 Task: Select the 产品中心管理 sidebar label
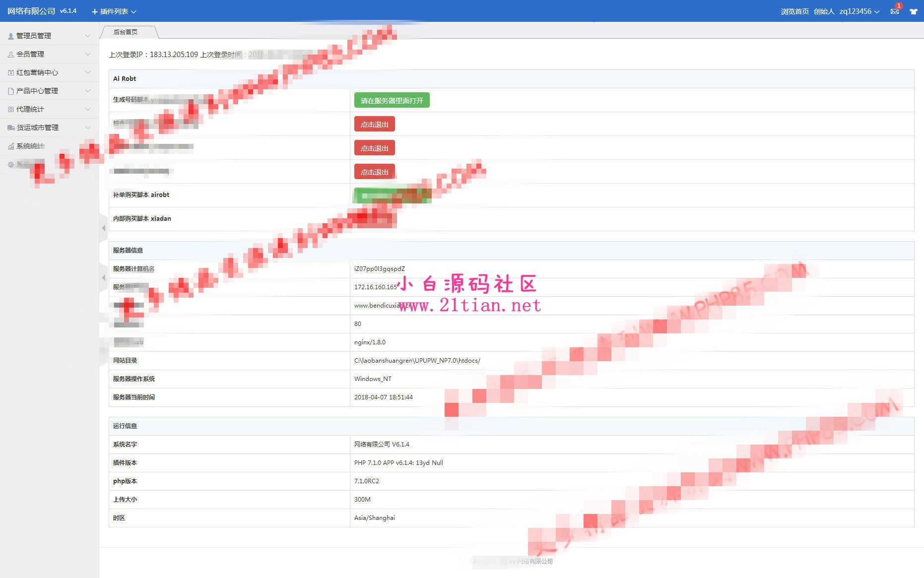(37, 91)
